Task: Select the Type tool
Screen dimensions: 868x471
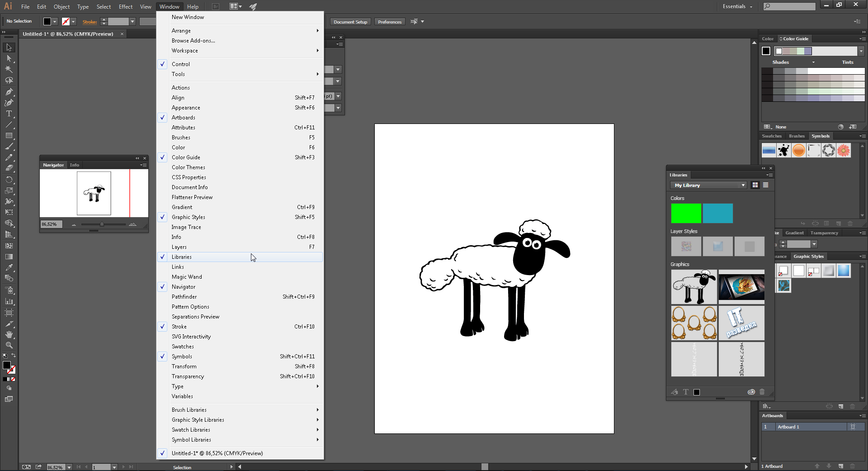Action: point(9,114)
